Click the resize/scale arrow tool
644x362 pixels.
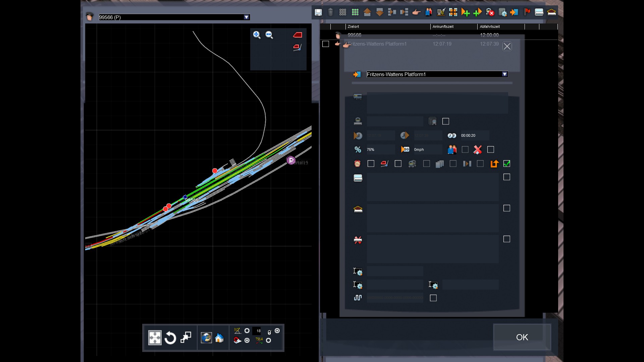tap(186, 338)
